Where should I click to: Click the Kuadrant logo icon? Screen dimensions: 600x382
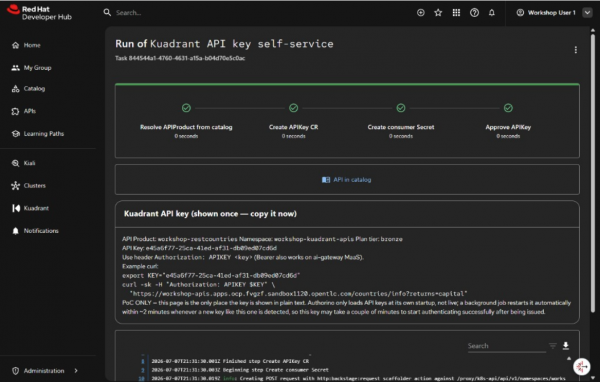pyautogui.click(x=16, y=208)
